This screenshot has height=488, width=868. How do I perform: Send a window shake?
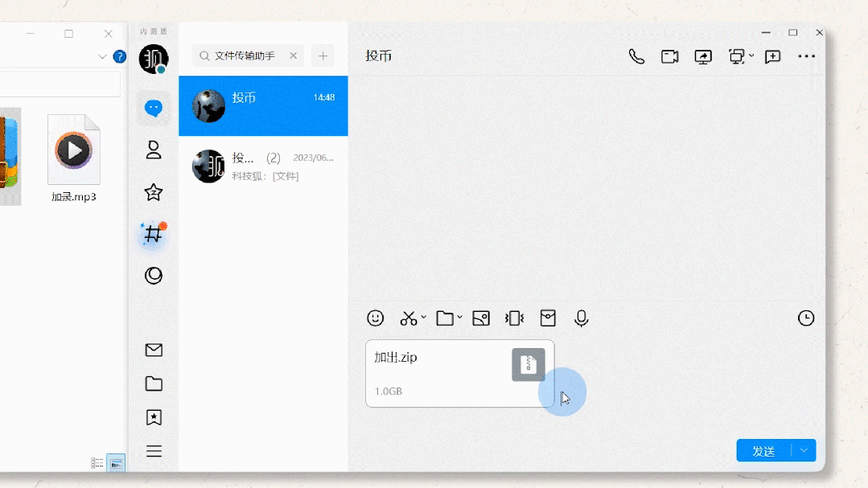[514, 318]
